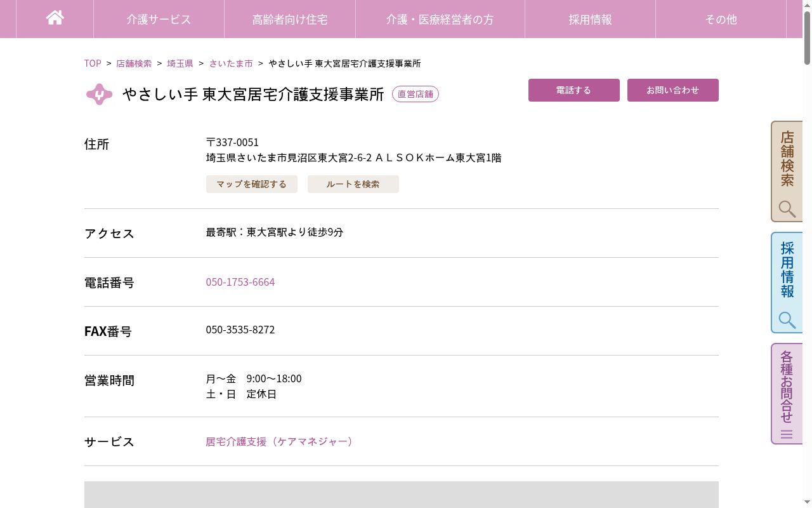Open the 採用情報 side tab with magnifier
The height and width of the screenshot is (508, 812).
click(787, 283)
